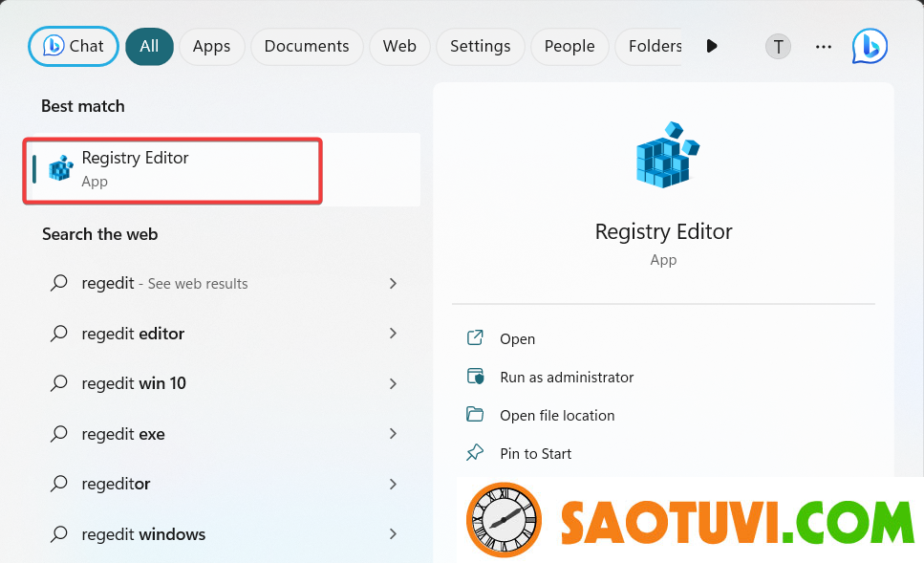Switch to the Apps filter tab
Viewport: 924px width, 563px height.
[x=211, y=46]
